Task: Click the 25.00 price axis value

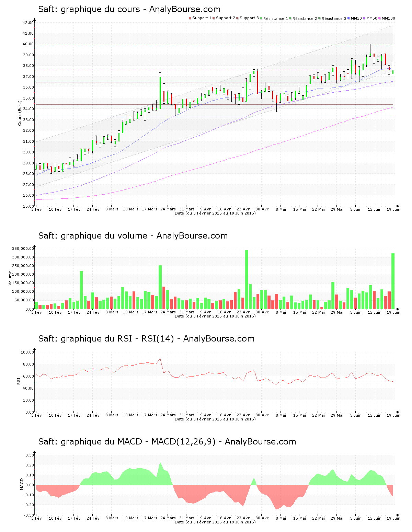Action: (x=28, y=206)
